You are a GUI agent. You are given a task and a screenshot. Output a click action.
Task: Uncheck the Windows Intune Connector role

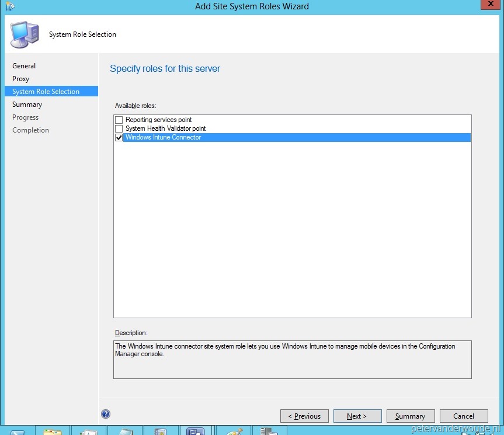(x=119, y=137)
